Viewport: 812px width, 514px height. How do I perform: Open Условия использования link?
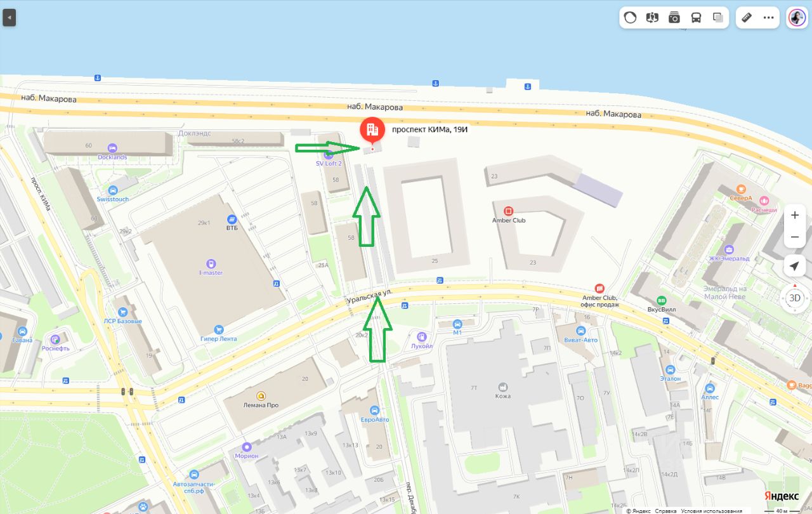coord(712,511)
